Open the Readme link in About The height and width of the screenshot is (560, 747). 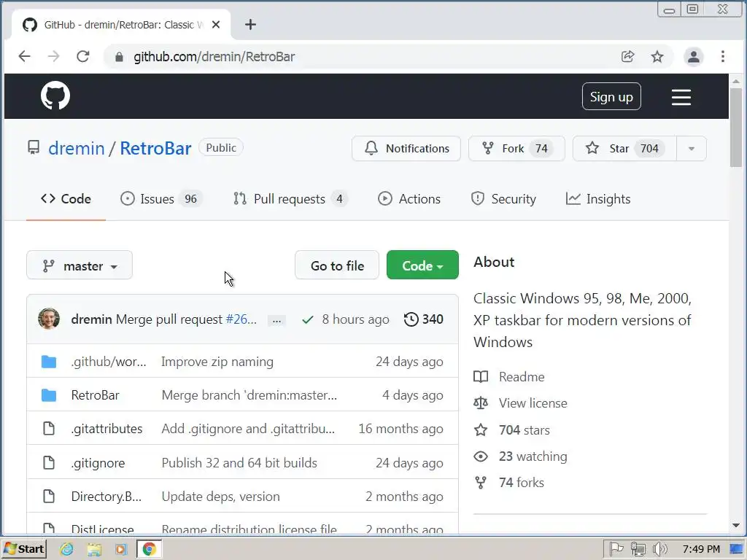point(522,377)
